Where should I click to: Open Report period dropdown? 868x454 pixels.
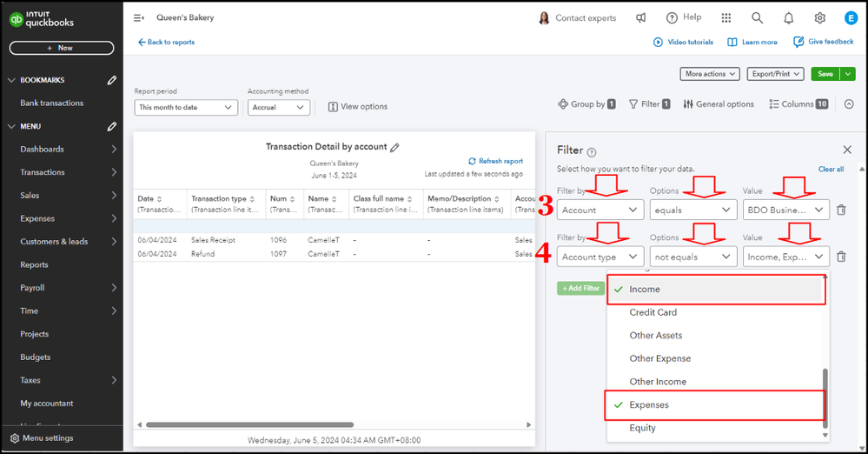coord(186,108)
